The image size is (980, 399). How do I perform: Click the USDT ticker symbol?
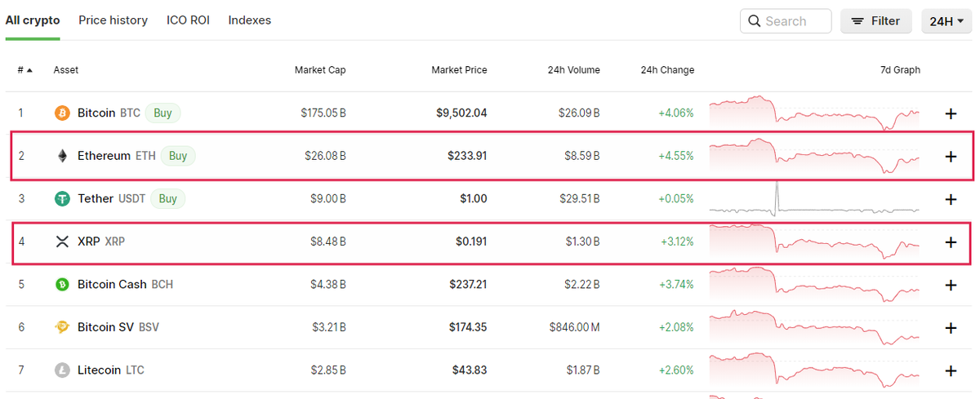tap(132, 198)
